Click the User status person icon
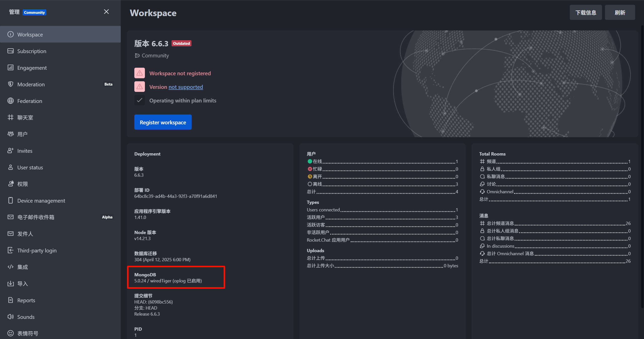644x339 pixels. tap(11, 167)
